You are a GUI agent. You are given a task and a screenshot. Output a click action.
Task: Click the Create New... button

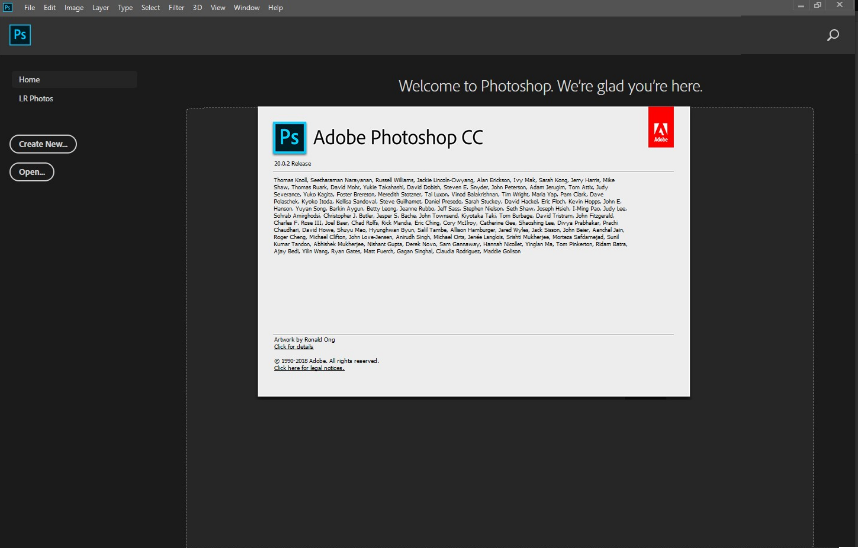point(43,144)
